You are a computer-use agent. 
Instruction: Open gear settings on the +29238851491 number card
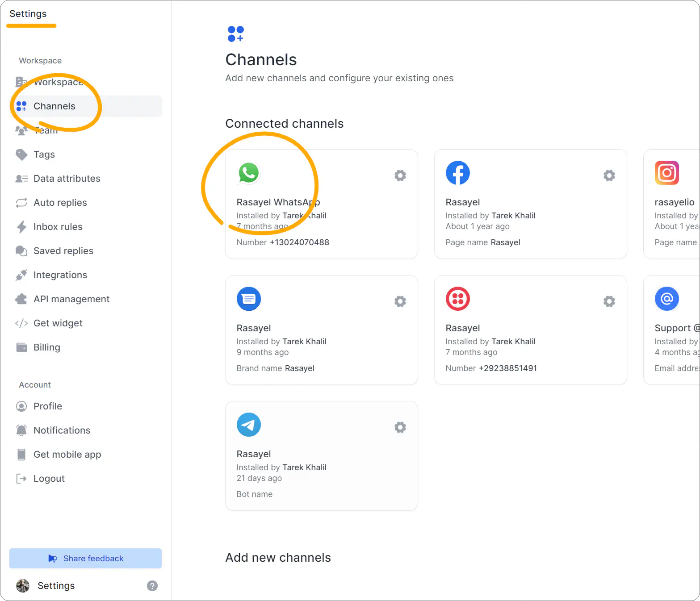tap(609, 301)
